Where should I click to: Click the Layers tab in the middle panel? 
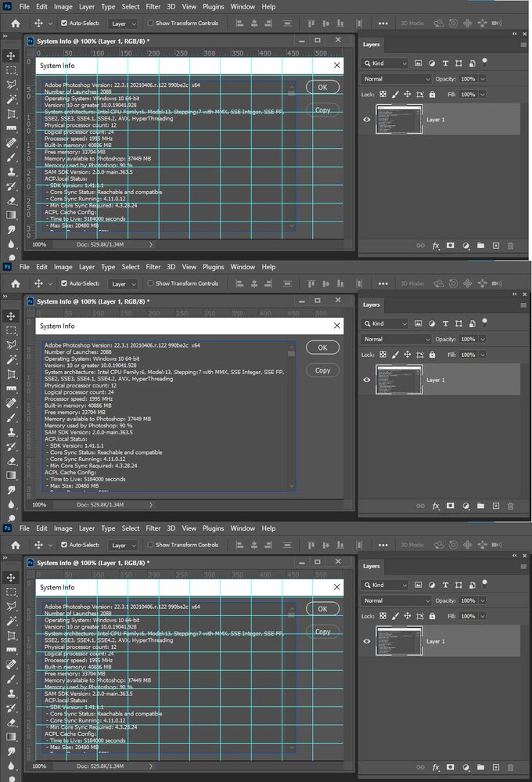(x=372, y=305)
